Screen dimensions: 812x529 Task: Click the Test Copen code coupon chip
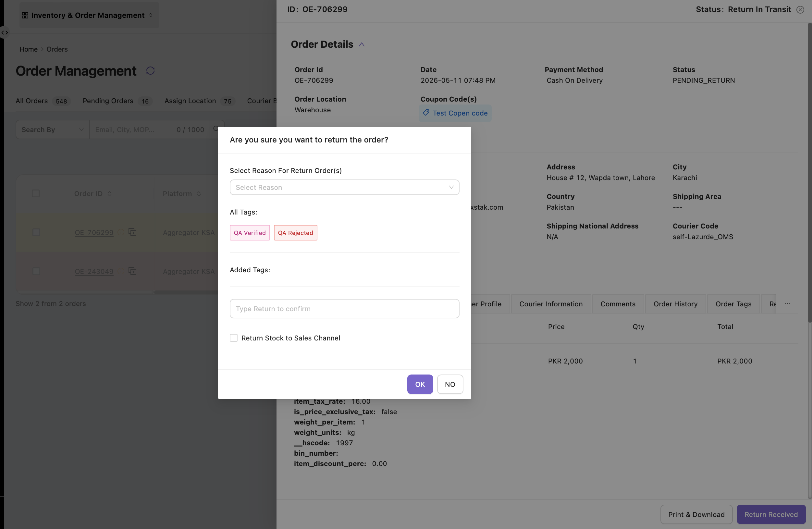pos(455,113)
